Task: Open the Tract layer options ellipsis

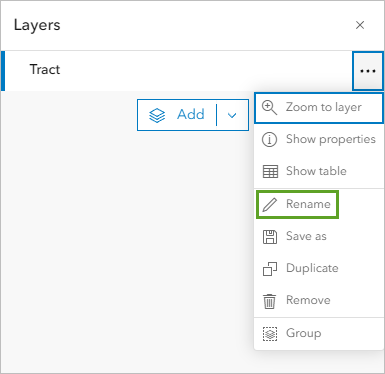Action: pos(368,71)
